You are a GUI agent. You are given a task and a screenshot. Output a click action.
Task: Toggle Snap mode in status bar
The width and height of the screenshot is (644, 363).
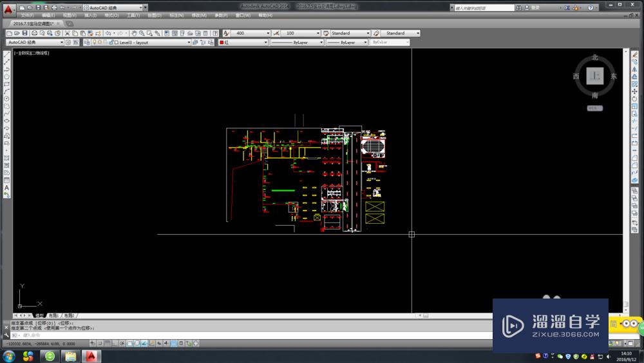pyautogui.click(x=100, y=343)
